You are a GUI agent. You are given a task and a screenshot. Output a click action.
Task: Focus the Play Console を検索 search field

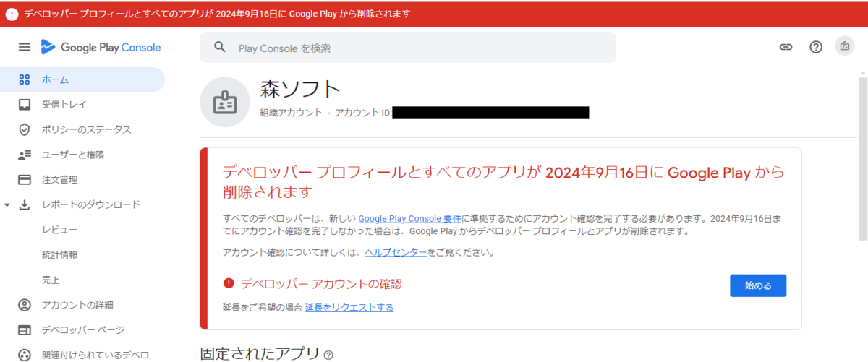click(x=408, y=48)
